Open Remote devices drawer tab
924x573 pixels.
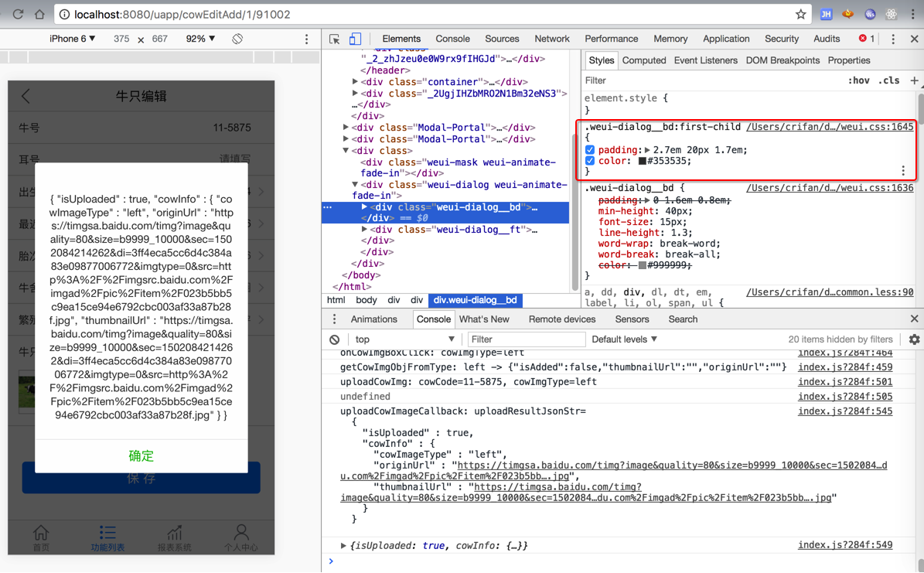point(561,319)
